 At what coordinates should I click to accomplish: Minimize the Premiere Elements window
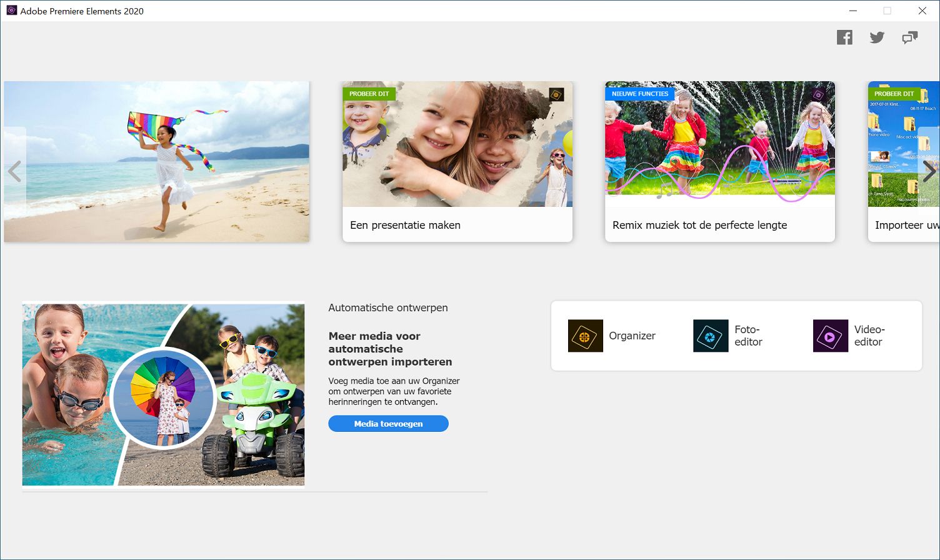coord(853,11)
